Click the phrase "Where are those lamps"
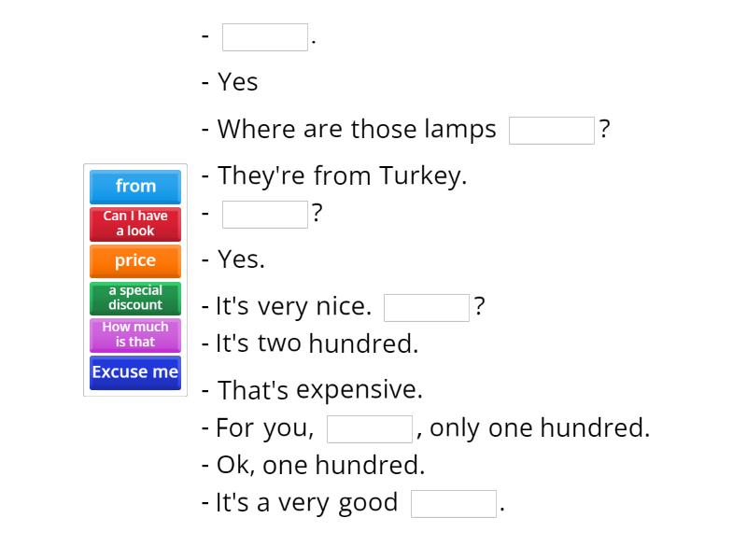The image size is (747, 560). tap(355, 129)
